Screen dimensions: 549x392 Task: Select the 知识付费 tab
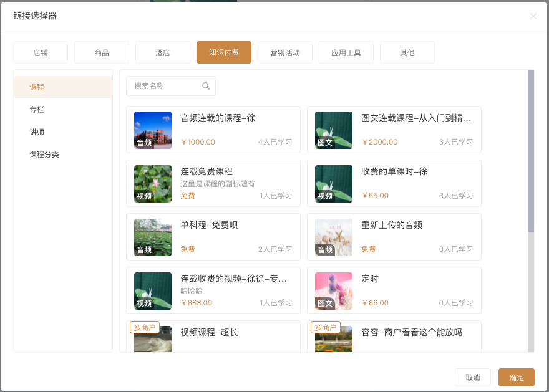[224, 52]
